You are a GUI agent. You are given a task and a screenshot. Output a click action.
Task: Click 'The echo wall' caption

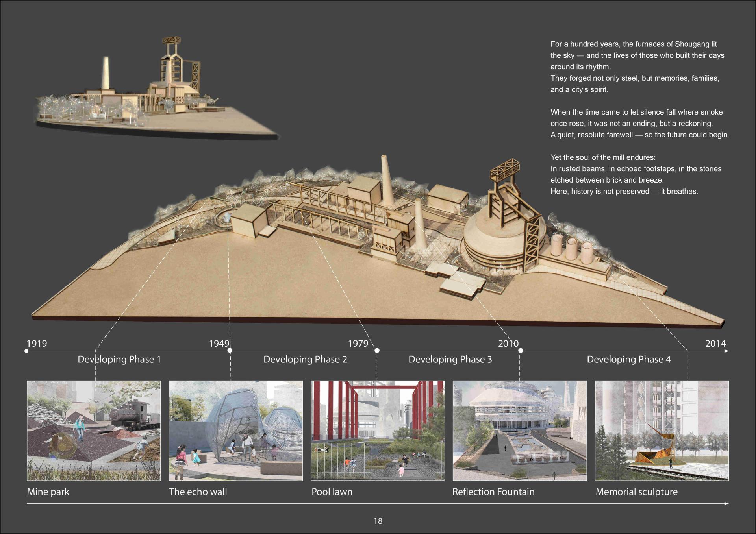(x=198, y=492)
